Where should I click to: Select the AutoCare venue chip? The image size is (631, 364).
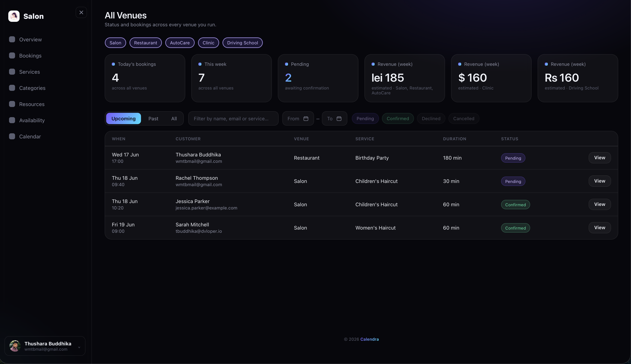click(x=180, y=43)
